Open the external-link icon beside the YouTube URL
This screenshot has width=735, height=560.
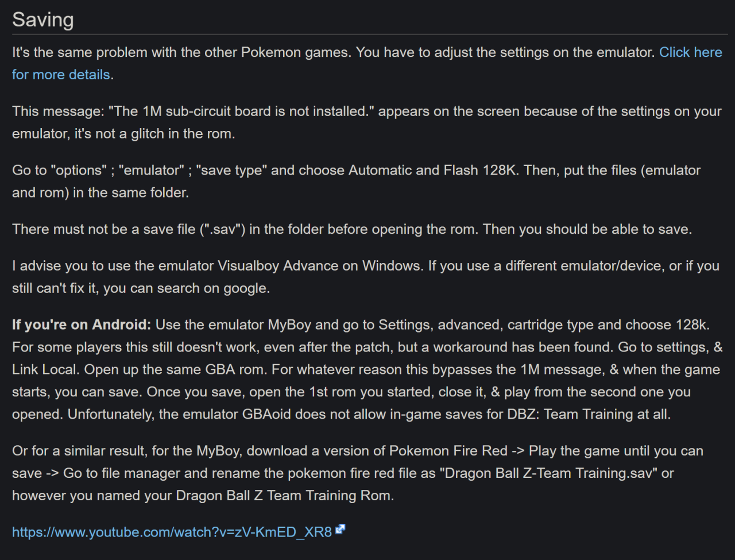pyautogui.click(x=341, y=530)
